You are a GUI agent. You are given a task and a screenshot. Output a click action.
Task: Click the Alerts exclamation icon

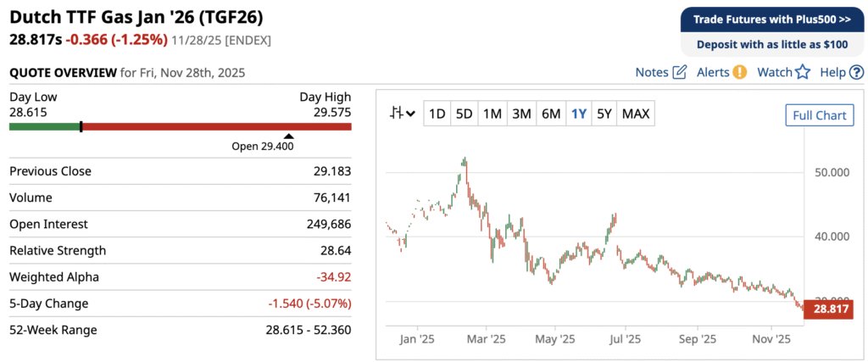(x=740, y=72)
